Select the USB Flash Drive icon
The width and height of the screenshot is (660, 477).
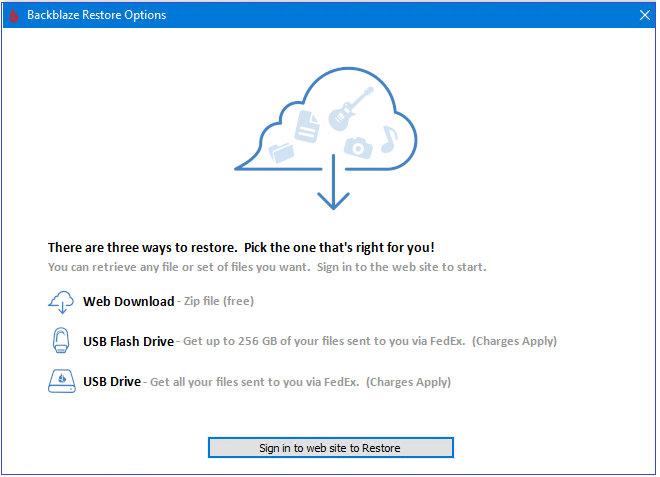point(61,340)
